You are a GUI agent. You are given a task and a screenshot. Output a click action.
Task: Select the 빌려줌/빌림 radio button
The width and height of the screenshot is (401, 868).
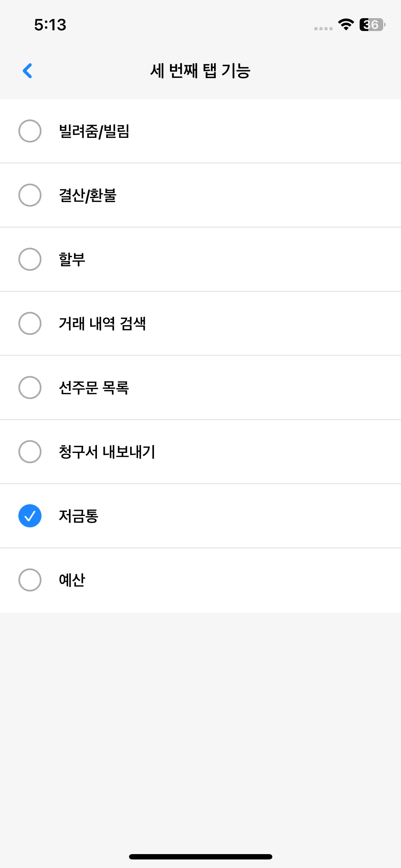pyautogui.click(x=30, y=131)
